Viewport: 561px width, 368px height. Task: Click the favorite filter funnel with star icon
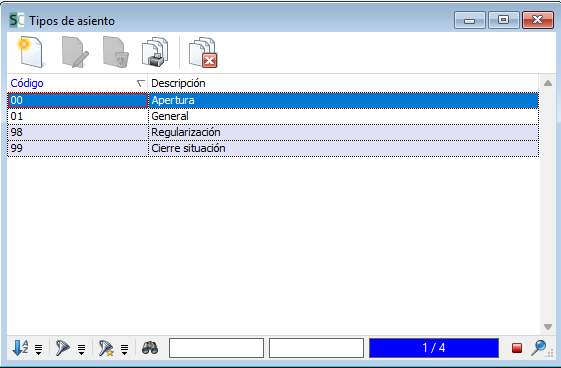[106, 348]
